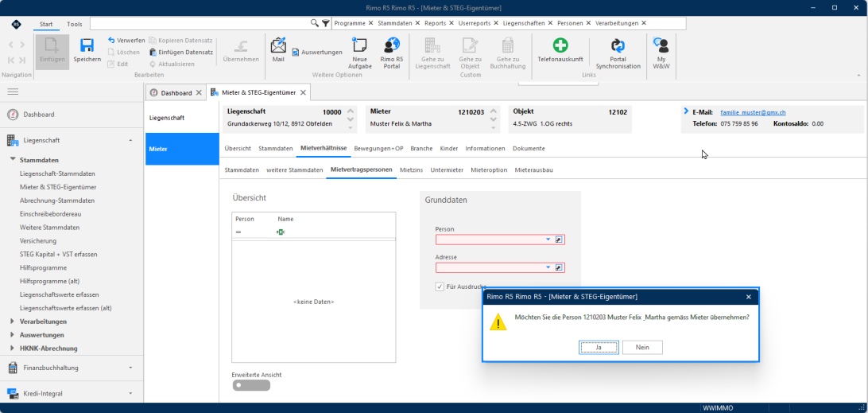Remove the Liegenschaften search filter tag
Viewport: 868px width, 413px height.
point(550,23)
